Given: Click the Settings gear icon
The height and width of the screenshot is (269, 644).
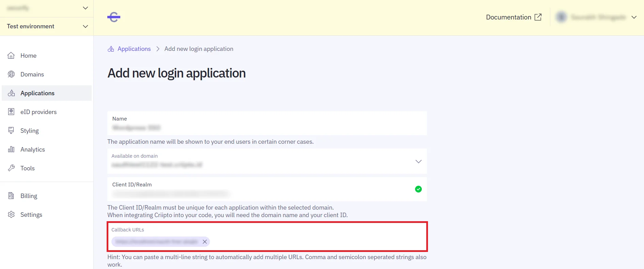Looking at the screenshot, I should 11,215.
